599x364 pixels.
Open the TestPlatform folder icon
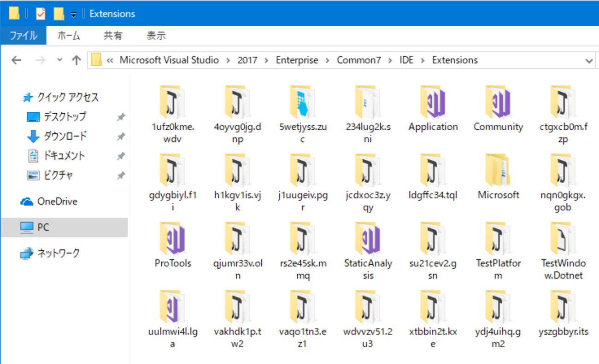(x=498, y=238)
